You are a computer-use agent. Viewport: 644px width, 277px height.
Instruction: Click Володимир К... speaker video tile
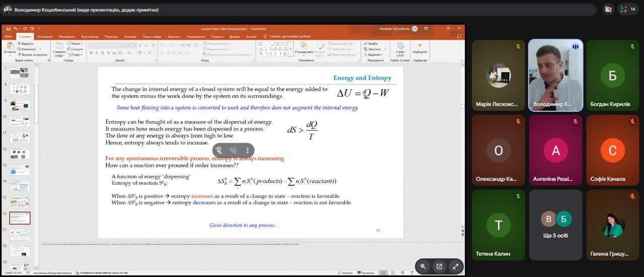pos(555,75)
